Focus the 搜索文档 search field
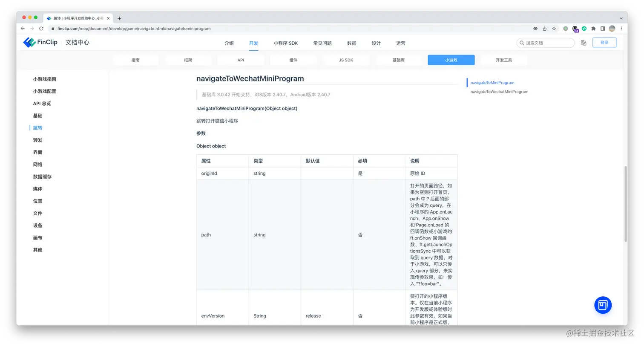 click(x=546, y=43)
